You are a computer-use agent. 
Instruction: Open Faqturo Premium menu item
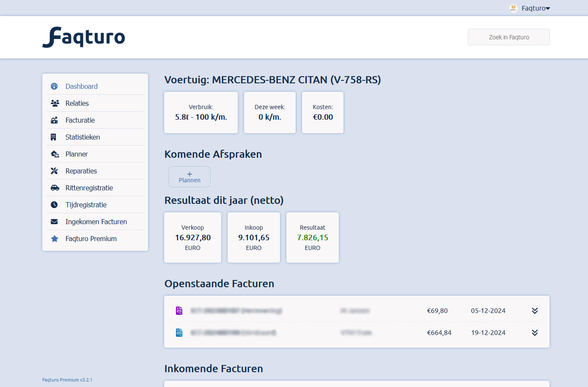pos(95,239)
